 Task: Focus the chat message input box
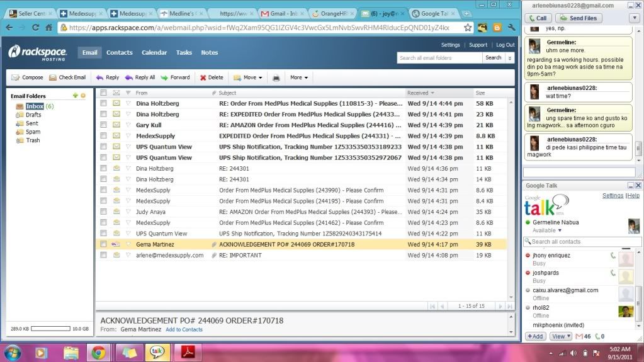(x=579, y=172)
